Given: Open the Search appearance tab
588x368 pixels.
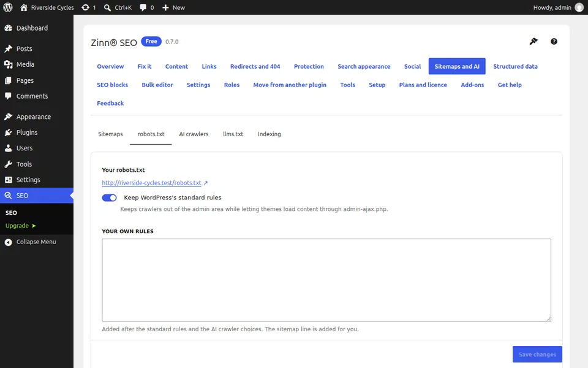Looking at the screenshot, I should [x=364, y=66].
